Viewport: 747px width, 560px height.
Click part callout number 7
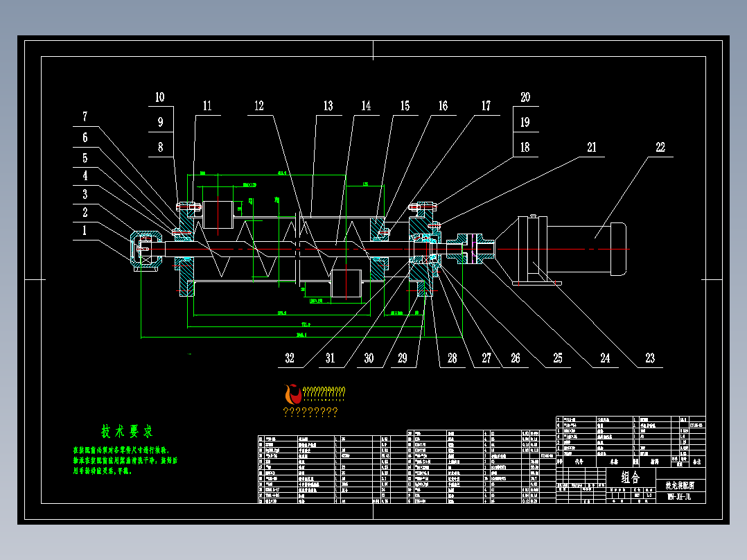point(85,116)
